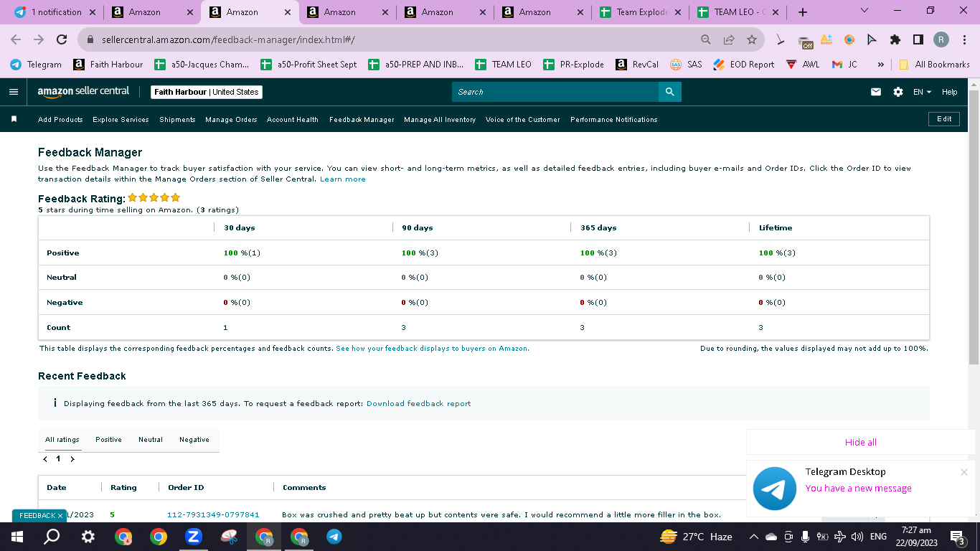
Task: Open Telegram from the taskbar
Action: click(x=334, y=537)
